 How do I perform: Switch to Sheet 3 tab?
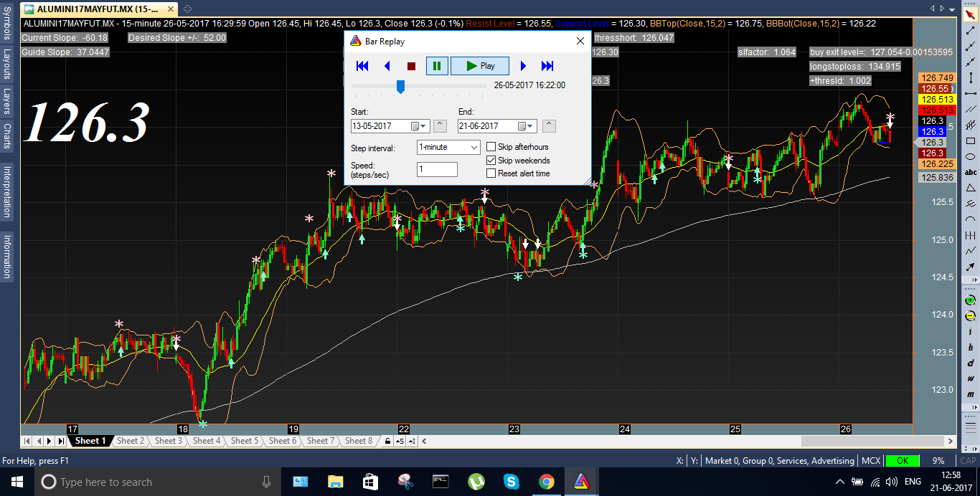point(169,441)
